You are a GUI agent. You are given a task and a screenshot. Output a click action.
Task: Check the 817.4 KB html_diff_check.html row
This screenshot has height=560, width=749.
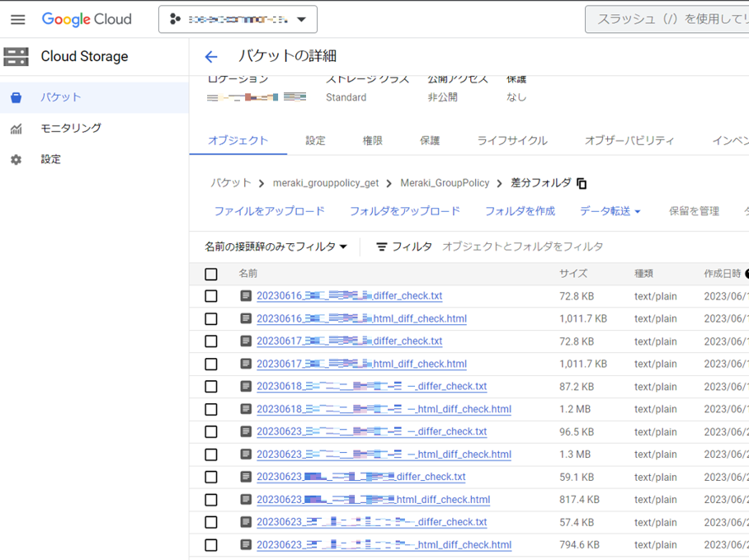(210, 500)
